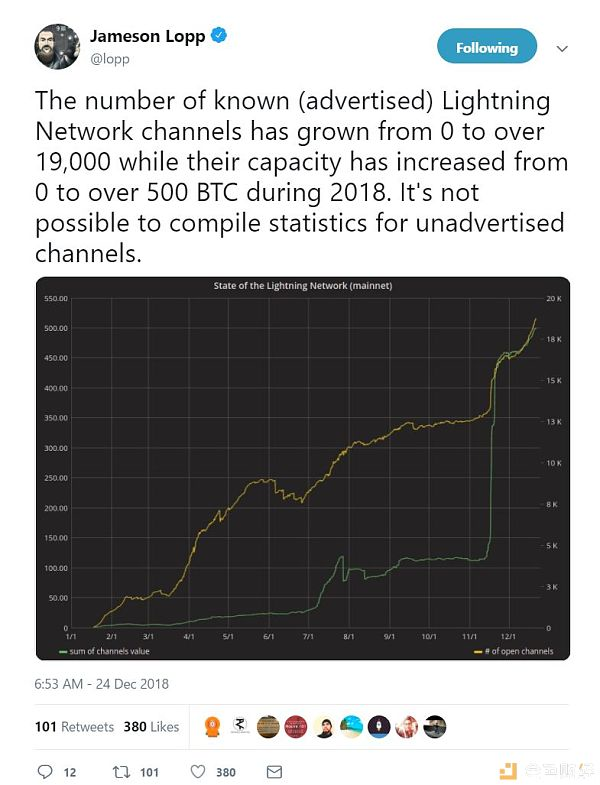Click the first liker's orange avatar

coord(213,726)
